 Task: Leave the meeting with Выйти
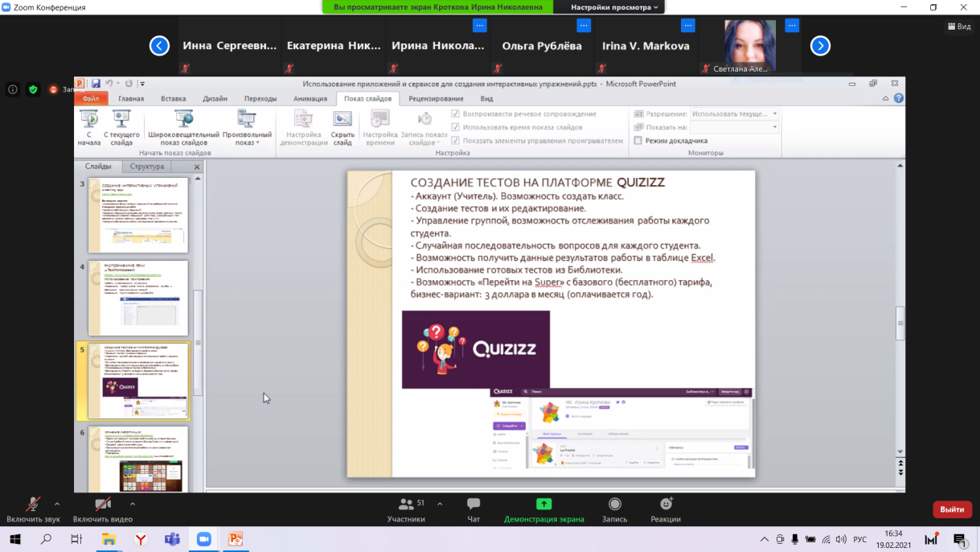click(x=952, y=509)
